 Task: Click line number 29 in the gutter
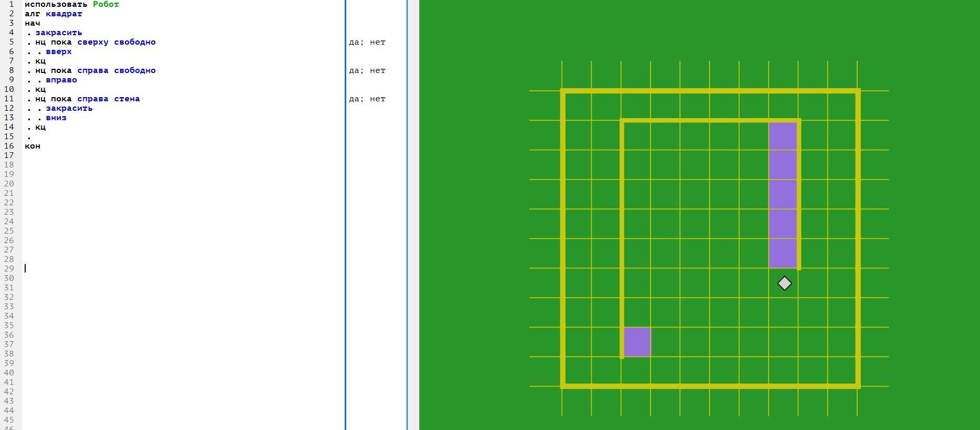[x=9, y=269]
